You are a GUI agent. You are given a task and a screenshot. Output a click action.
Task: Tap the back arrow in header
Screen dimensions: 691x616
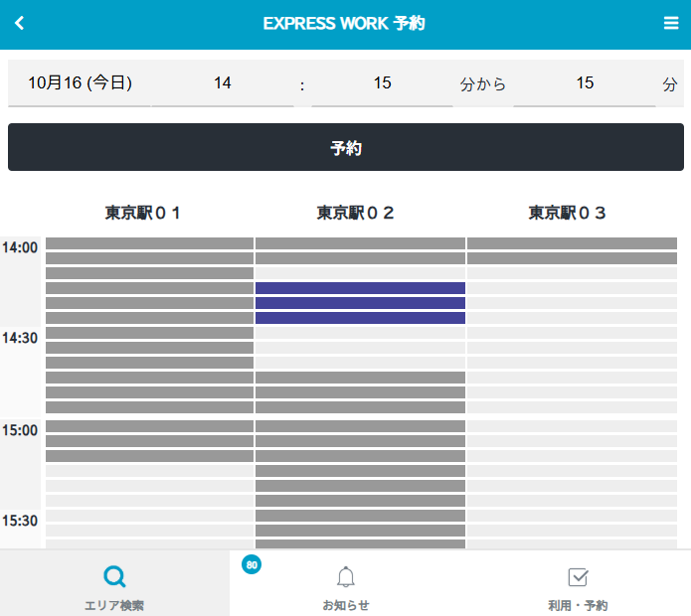[20, 24]
